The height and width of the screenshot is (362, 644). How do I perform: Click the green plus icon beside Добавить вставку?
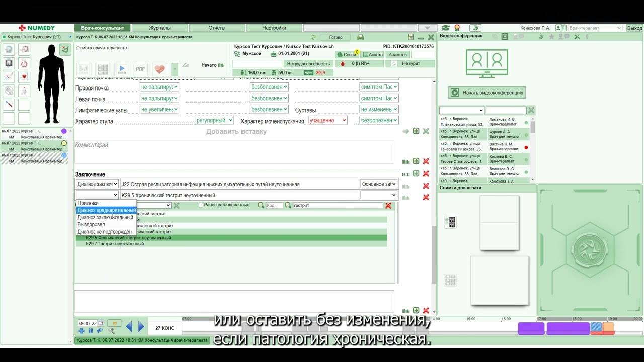point(416,131)
